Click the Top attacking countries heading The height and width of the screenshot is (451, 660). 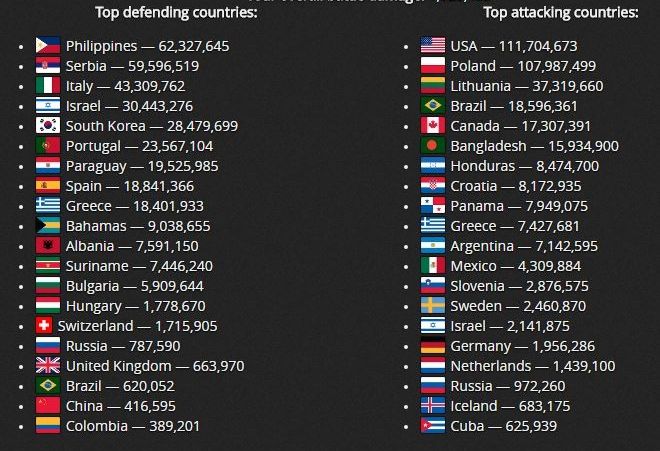tap(560, 13)
